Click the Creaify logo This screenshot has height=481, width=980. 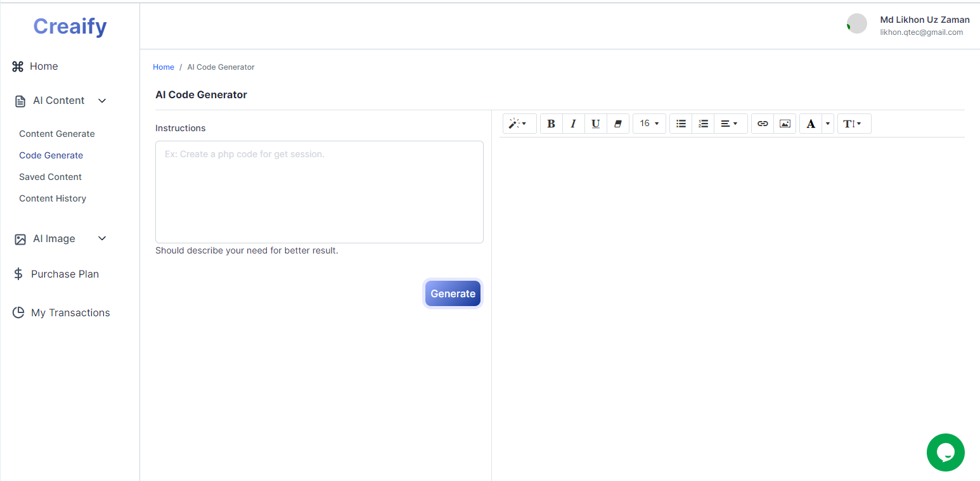(x=70, y=26)
